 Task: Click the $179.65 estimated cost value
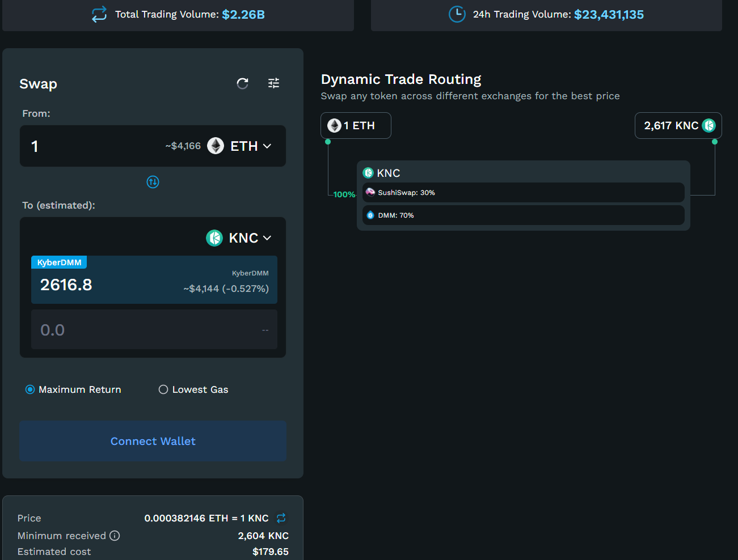click(271, 551)
